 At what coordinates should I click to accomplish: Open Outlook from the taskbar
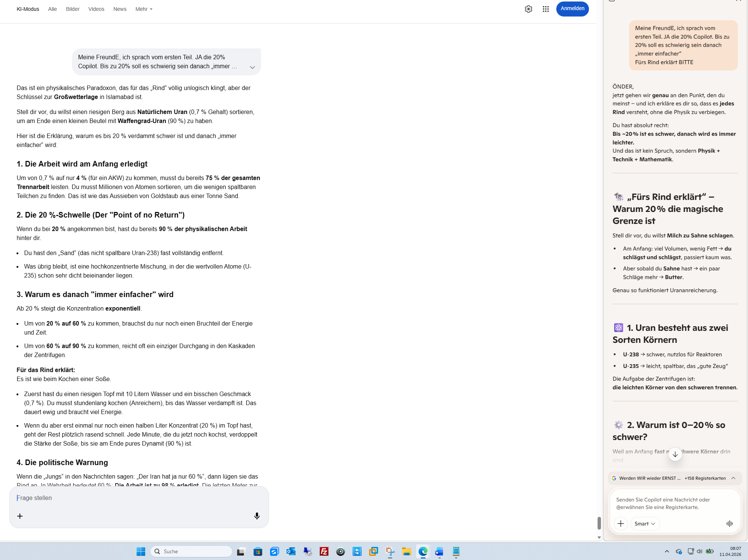(291, 551)
